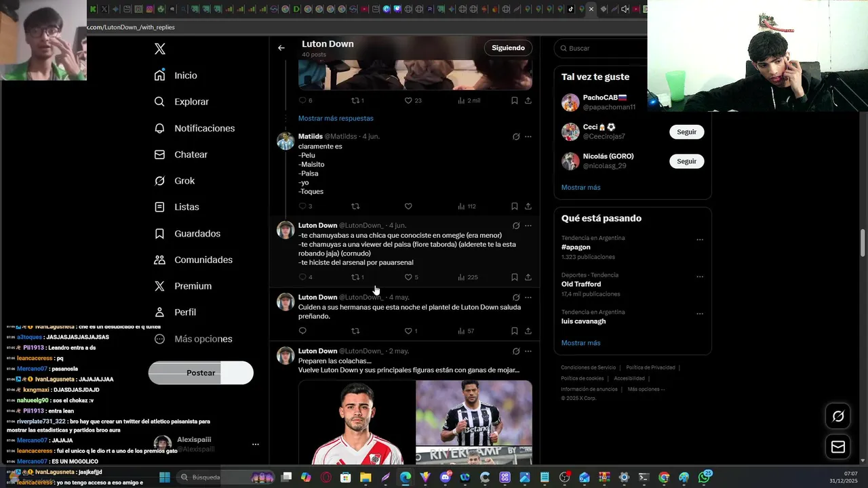Screen dimensions: 868x488
Task: Share the Luton Down 4 jun. post
Action: point(528,277)
